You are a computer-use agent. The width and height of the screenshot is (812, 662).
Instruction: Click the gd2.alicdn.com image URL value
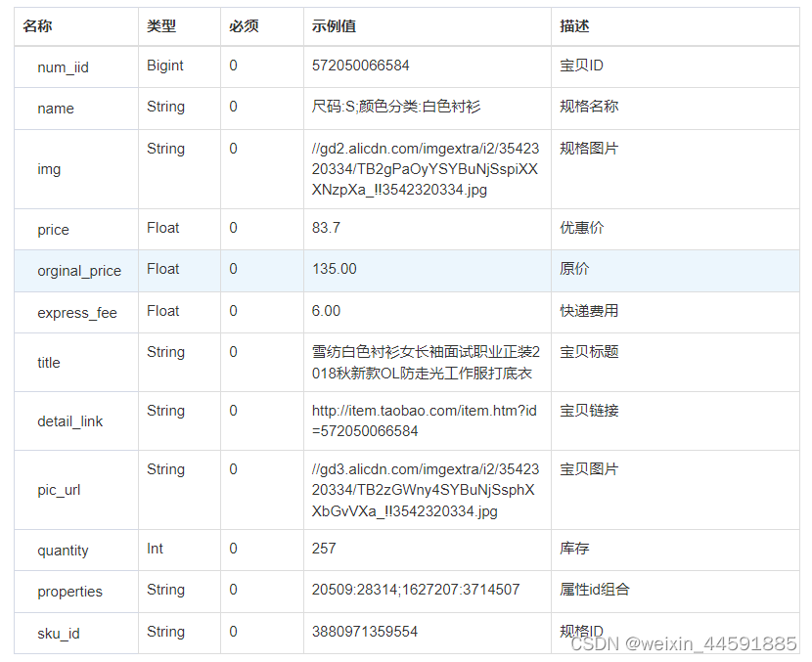pos(426,169)
